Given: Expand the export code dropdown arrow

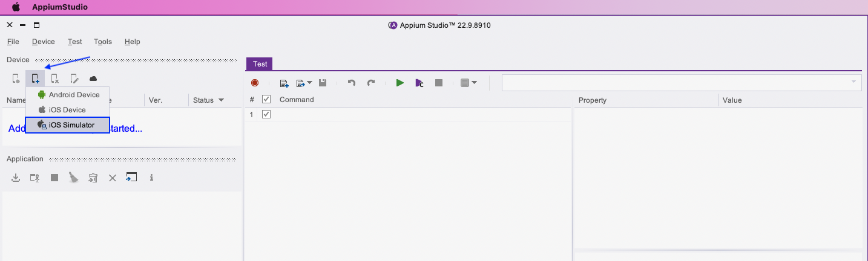Looking at the screenshot, I should click(x=309, y=83).
